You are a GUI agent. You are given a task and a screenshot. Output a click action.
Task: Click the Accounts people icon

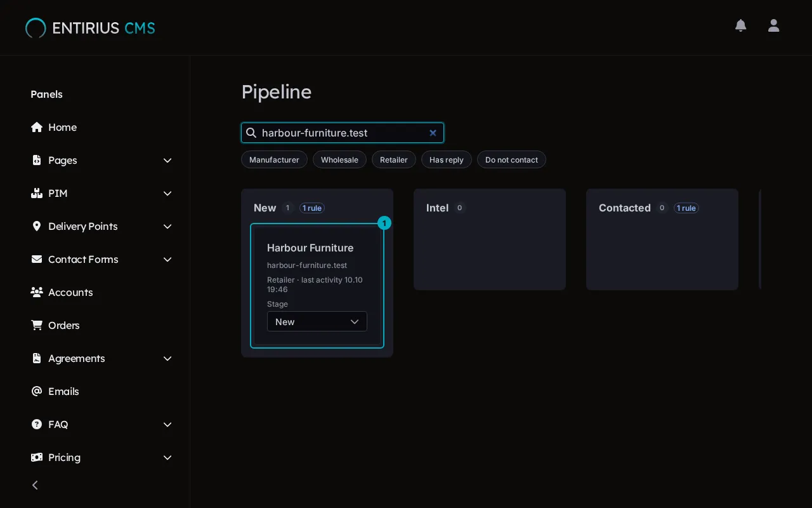click(x=37, y=292)
